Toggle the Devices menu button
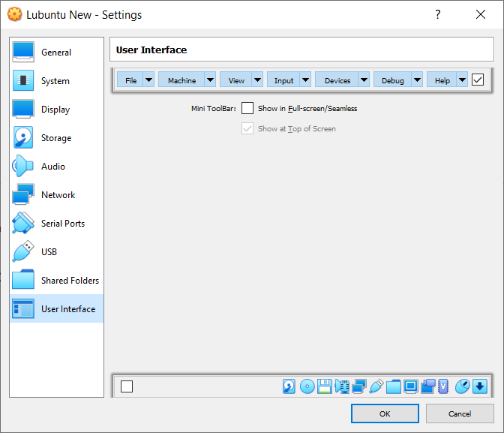504x433 pixels. coord(337,80)
